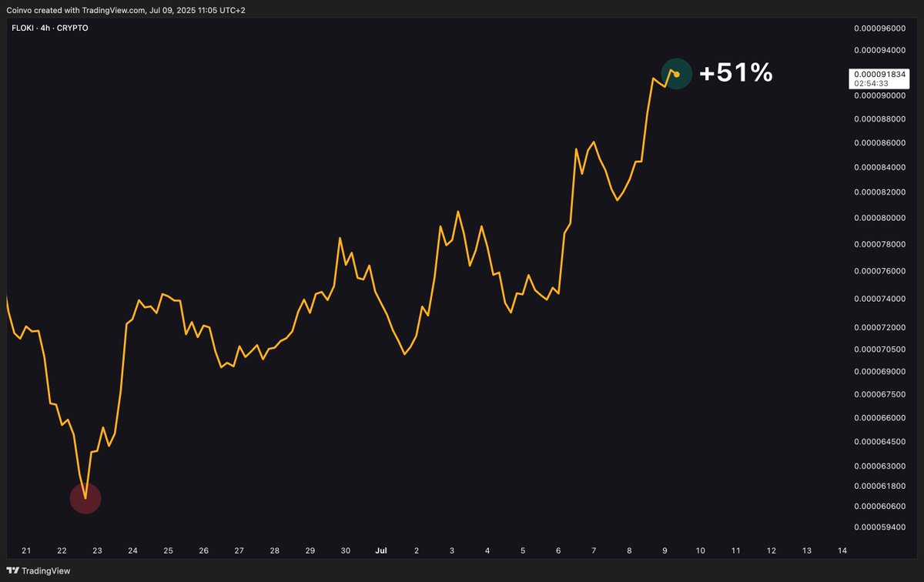This screenshot has height=582, width=924.
Task: Click price axis label 0.000082000
Action: [x=882, y=192]
